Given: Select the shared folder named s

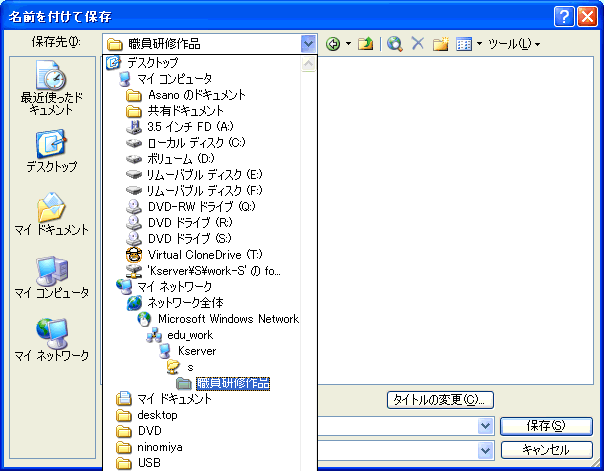Looking at the screenshot, I should (x=181, y=367).
